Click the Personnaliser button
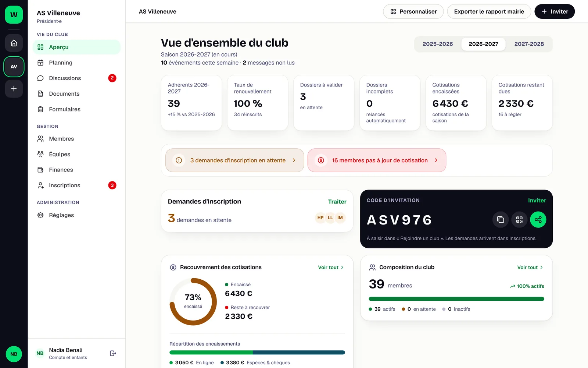This screenshot has height=368, width=588. tap(413, 11)
